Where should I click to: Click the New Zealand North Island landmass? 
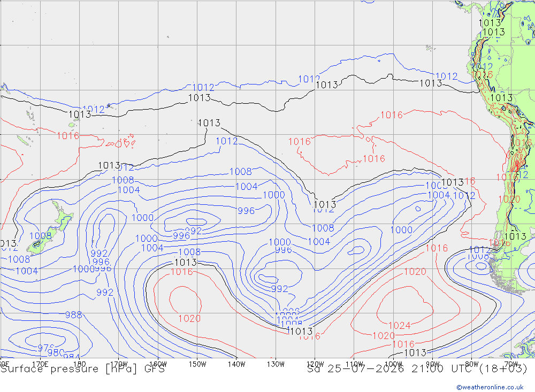[63, 217]
